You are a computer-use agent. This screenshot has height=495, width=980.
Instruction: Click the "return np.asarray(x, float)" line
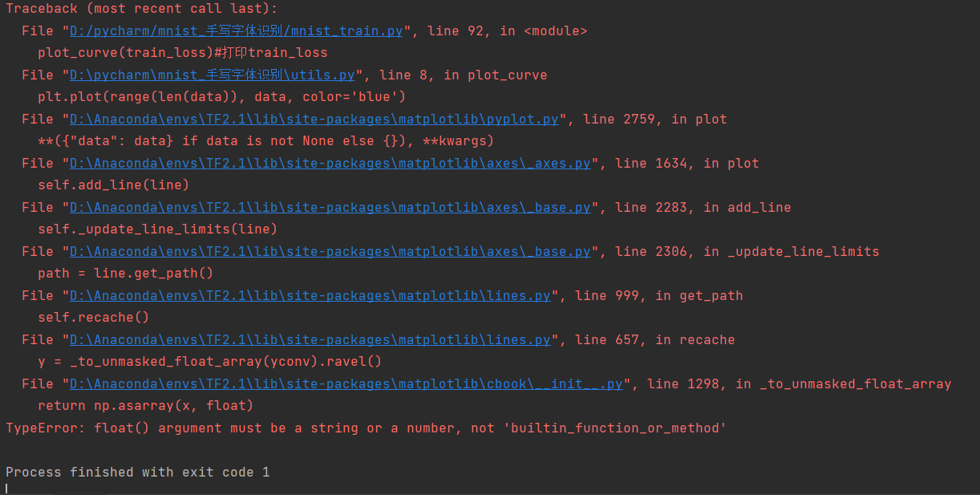(145, 406)
